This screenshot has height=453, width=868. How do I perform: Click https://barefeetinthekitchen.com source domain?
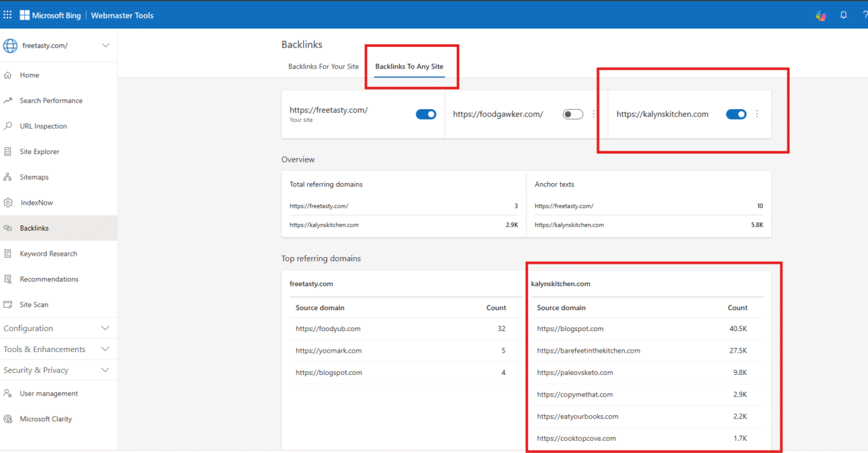589,351
